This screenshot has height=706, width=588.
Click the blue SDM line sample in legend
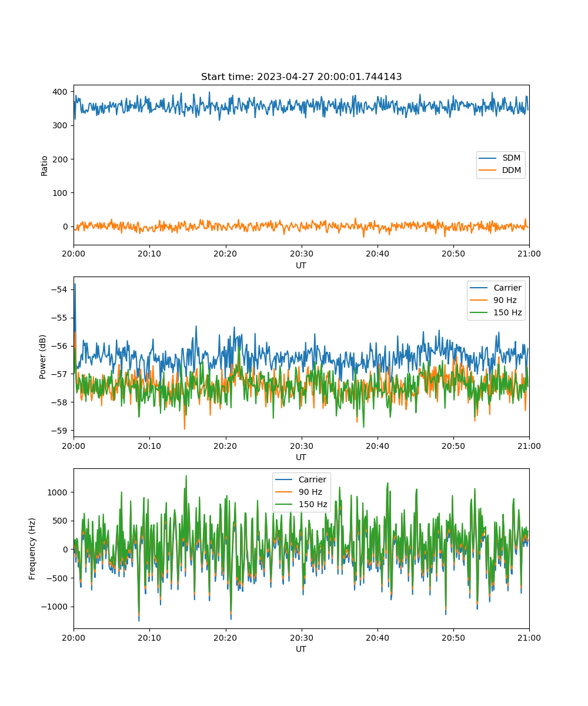pyautogui.click(x=488, y=159)
